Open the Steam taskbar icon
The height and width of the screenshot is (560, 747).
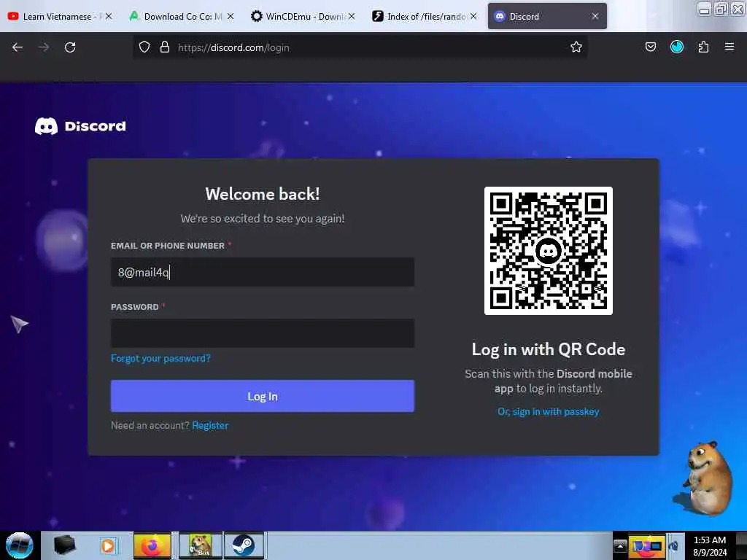click(244, 545)
